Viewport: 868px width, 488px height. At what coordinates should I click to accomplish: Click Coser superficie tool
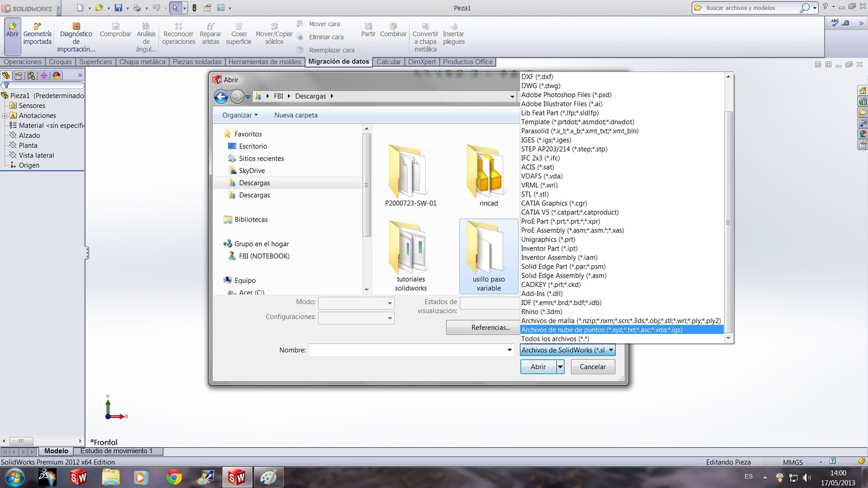(239, 34)
